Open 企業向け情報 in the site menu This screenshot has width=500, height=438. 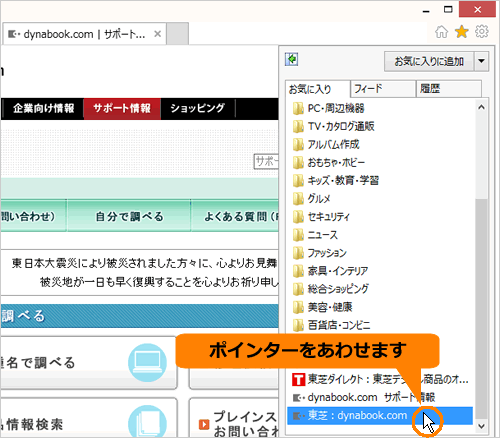[x=44, y=109]
